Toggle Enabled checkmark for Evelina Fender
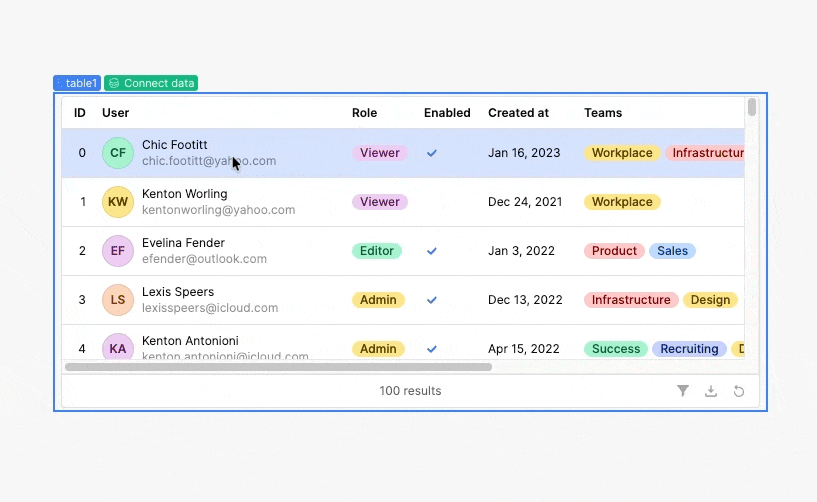 [432, 251]
